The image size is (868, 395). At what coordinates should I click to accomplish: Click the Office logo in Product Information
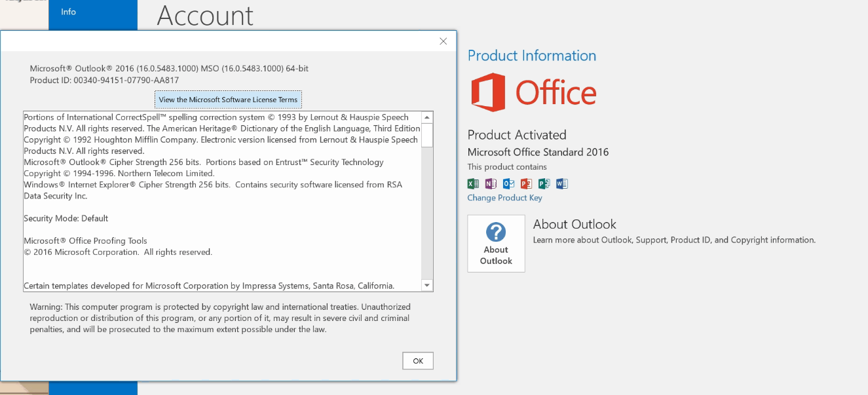tap(534, 92)
